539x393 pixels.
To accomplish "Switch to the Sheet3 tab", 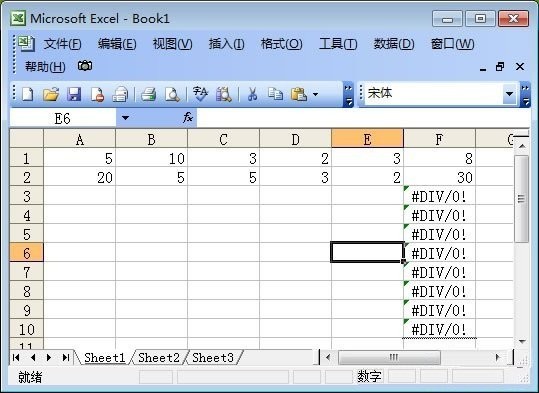I will (213, 358).
